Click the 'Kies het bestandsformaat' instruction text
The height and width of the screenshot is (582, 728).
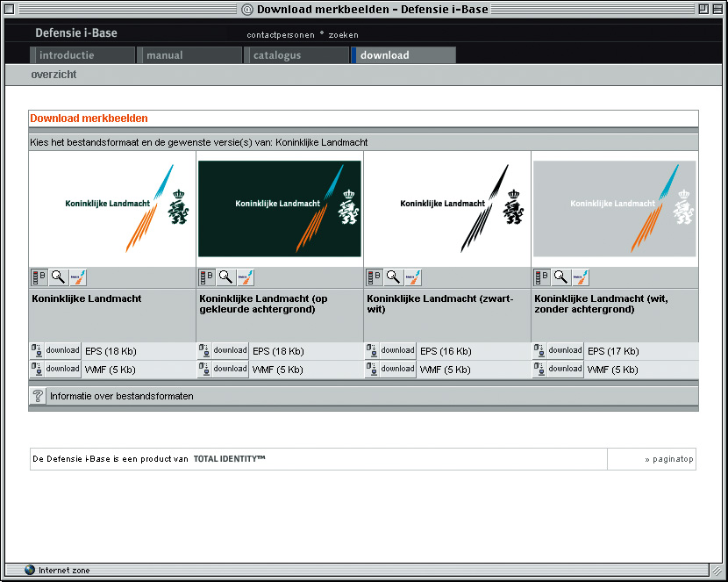coord(199,142)
